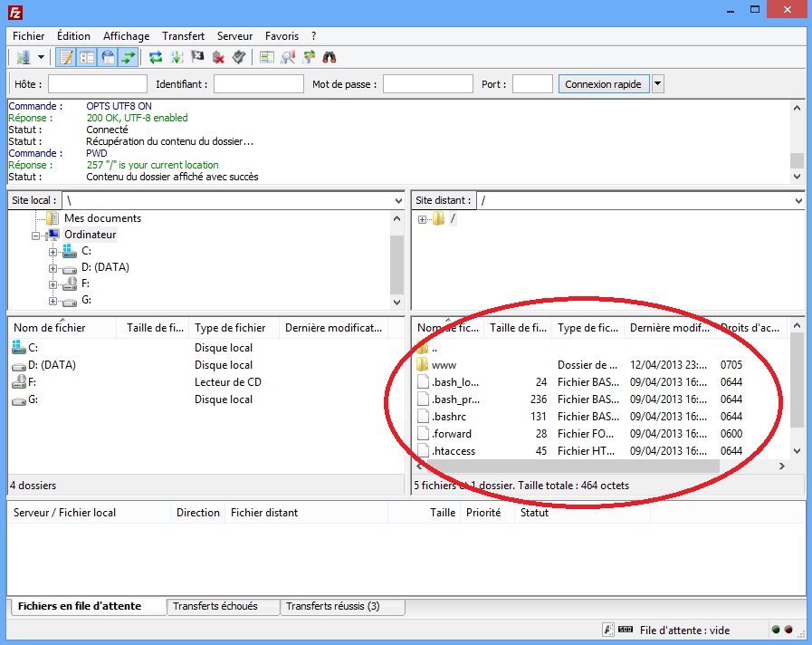Toggle the message log display

coord(66,57)
